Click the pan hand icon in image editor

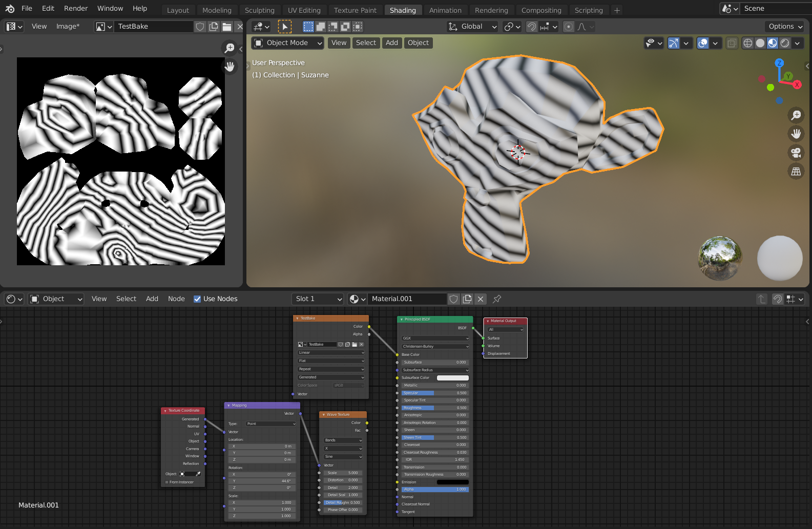(x=230, y=67)
